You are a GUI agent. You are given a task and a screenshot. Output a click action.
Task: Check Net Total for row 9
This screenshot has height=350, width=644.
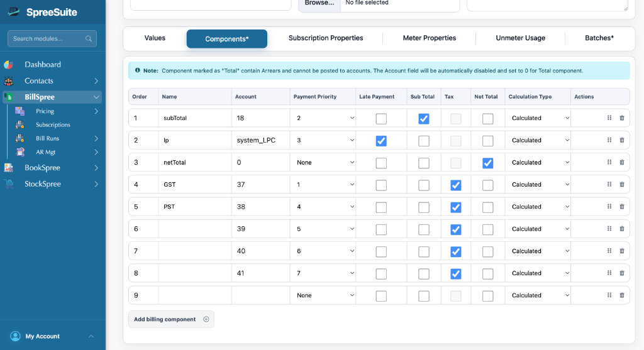[487, 296]
